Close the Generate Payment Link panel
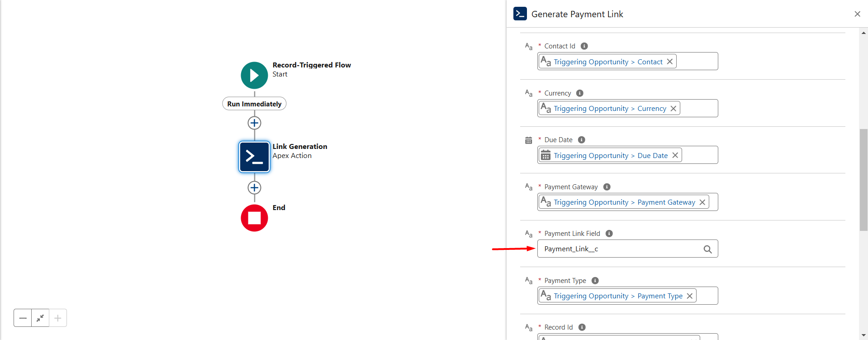The image size is (868, 340). pos(857,14)
